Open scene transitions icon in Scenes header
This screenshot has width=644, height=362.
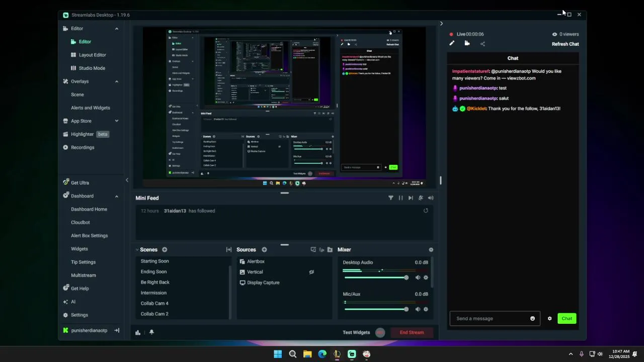tap(229, 250)
